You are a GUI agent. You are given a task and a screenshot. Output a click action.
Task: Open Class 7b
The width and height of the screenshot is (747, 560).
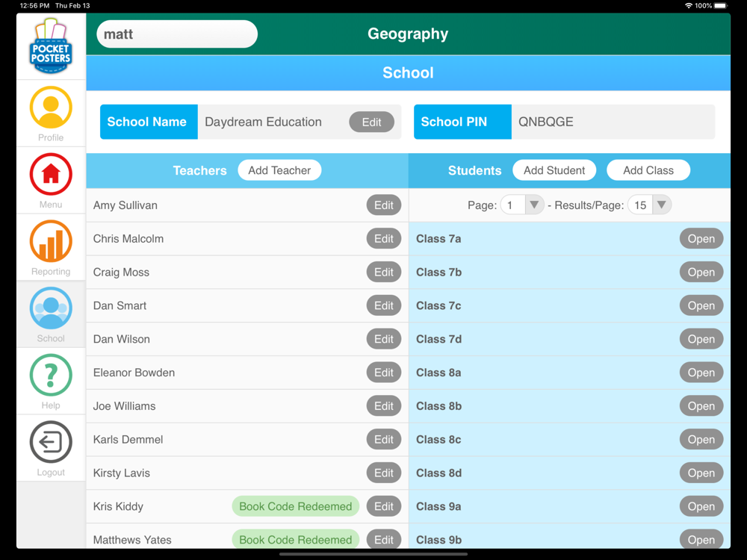(x=701, y=272)
